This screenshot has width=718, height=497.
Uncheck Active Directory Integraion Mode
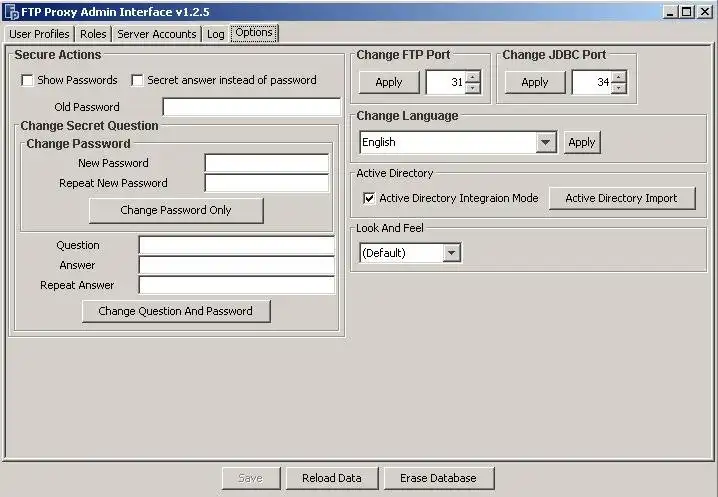tap(369, 198)
